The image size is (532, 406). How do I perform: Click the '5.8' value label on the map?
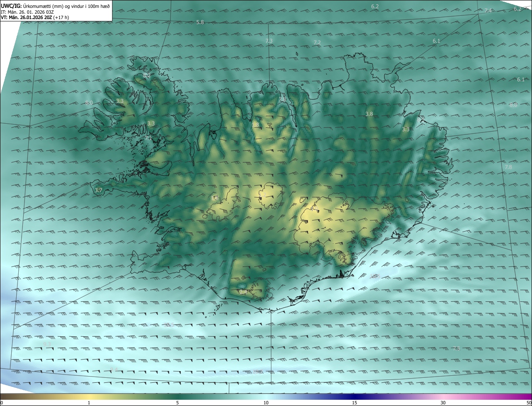point(200,22)
